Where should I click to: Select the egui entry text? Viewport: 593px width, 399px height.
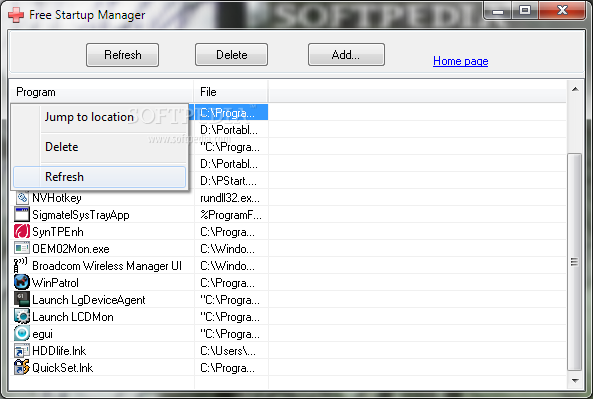pyautogui.click(x=42, y=334)
